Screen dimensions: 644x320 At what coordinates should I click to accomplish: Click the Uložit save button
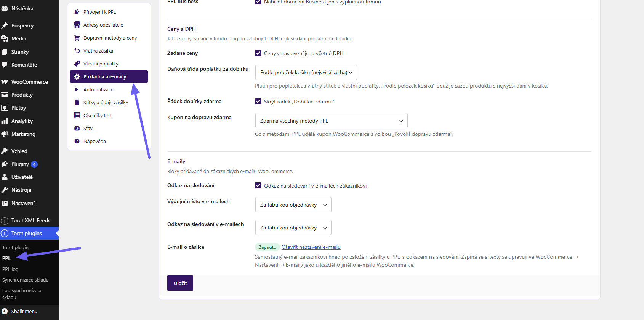180,283
